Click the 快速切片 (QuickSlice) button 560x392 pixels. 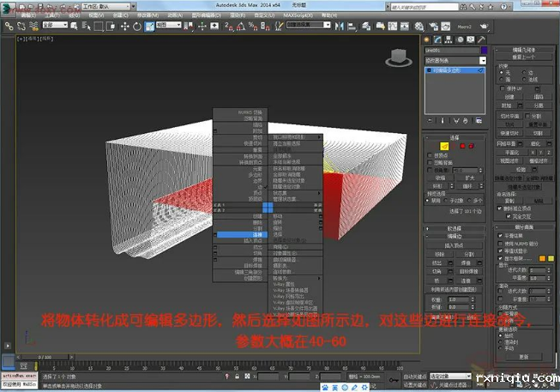tap(509, 133)
